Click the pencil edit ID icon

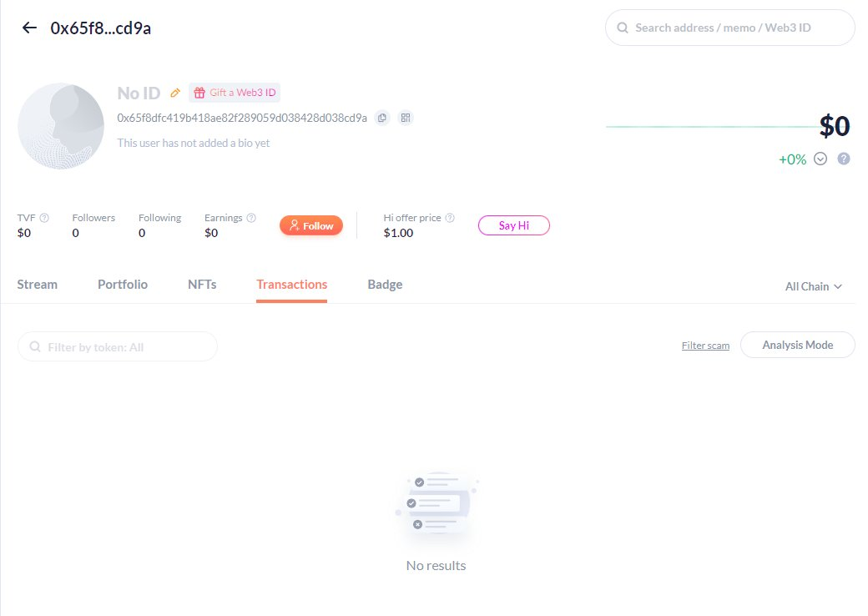pyautogui.click(x=175, y=93)
